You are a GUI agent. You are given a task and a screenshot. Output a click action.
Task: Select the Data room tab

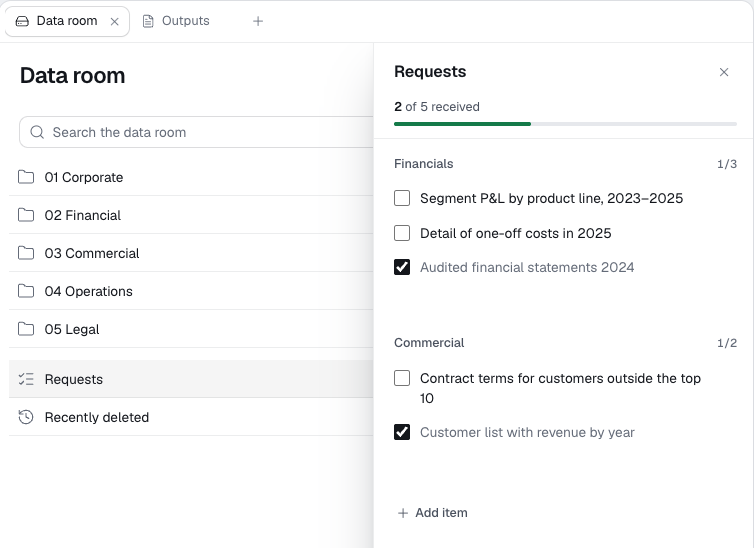point(67,21)
